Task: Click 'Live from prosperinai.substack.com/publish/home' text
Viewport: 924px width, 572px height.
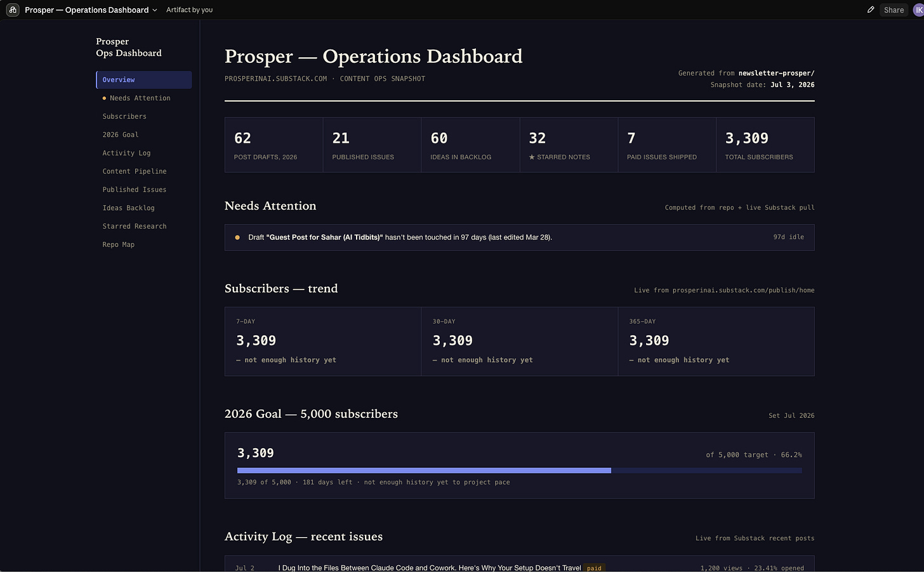Action: [724, 290]
